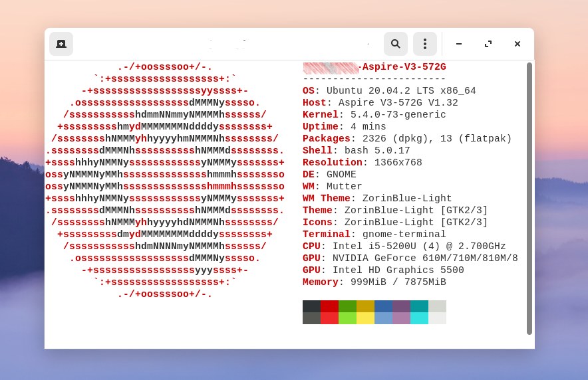Click the Aspire-V3-572G hostname text
Image resolution: width=588 pixels, height=380 pixels.
click(x=403, y=67)
